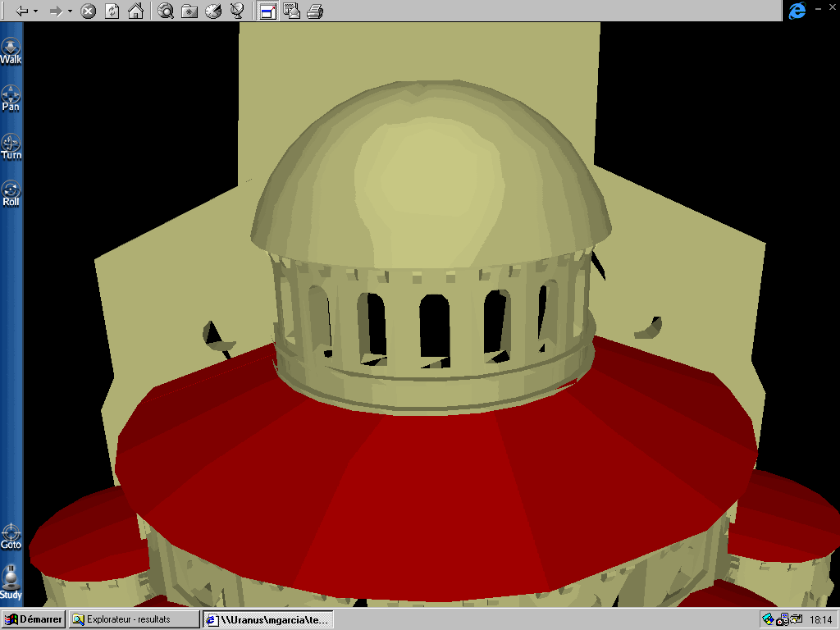Click the Forward arrow in the browser toolbar

(56, 11)
